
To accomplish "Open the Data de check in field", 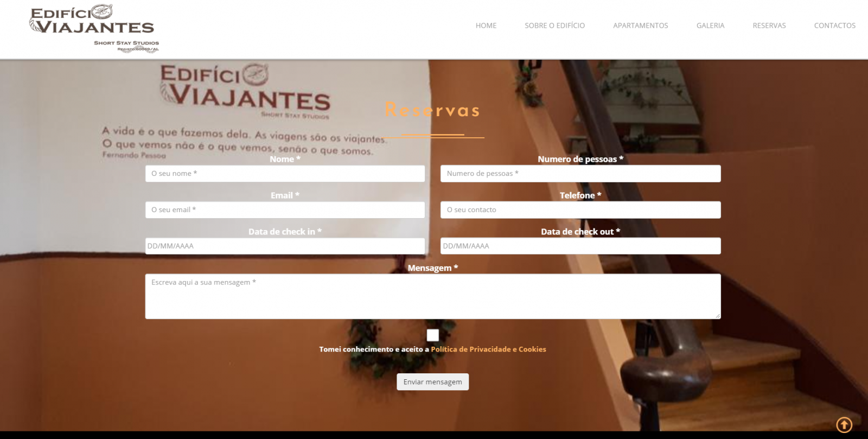I will click(285, 246).
